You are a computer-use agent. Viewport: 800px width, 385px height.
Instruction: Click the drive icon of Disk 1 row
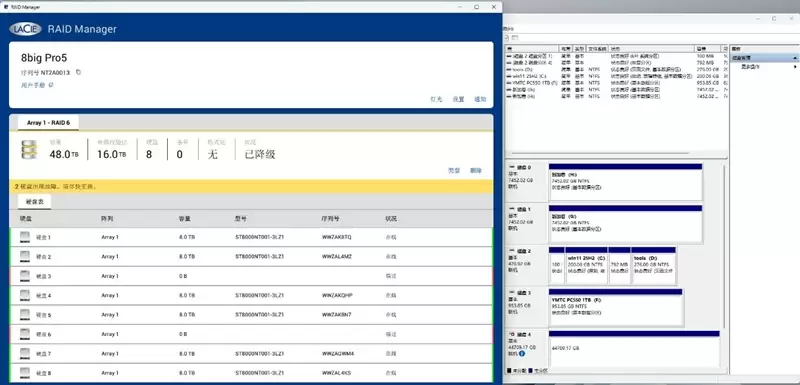point(25,237)
